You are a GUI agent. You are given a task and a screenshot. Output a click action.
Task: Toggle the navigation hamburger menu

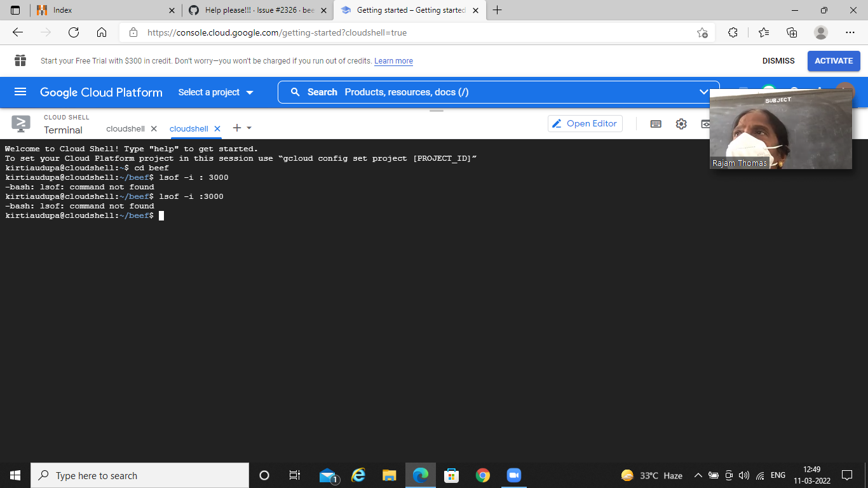pos(20,91)
